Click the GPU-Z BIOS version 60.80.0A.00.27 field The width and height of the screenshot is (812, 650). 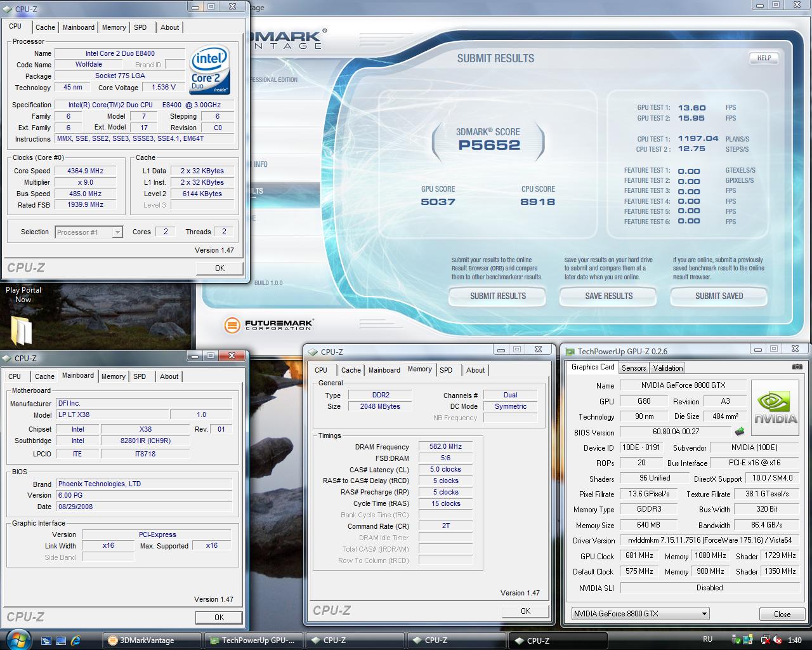676,432
